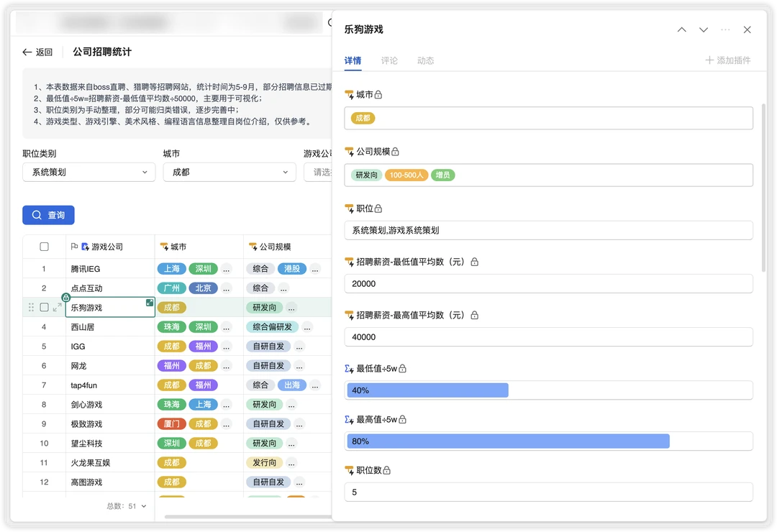Click the 查询 search button
This screenshot has width=777, height=532.
[48, 215]
